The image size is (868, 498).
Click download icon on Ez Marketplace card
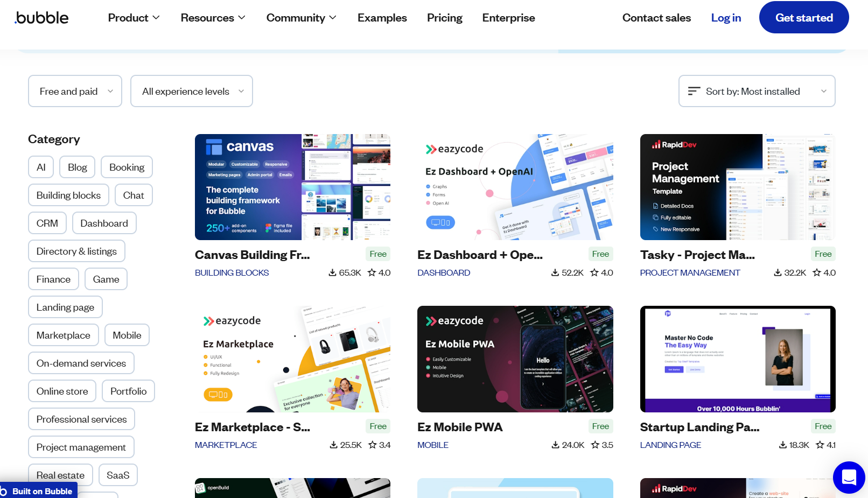(x=334, y=445)
